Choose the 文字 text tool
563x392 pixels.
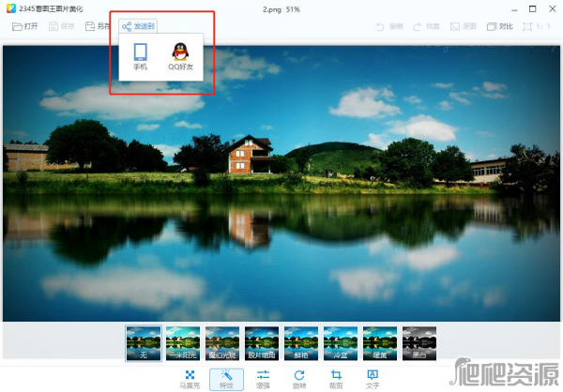click(x=373, y=378)
